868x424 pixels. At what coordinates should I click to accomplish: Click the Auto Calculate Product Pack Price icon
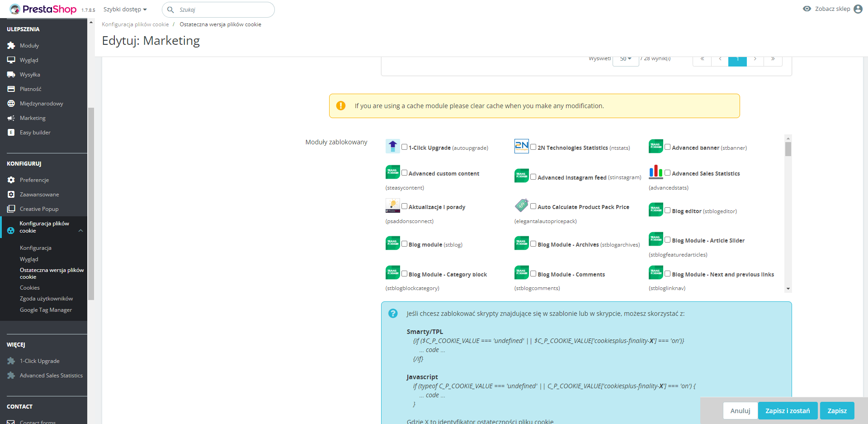click(522, 205)
